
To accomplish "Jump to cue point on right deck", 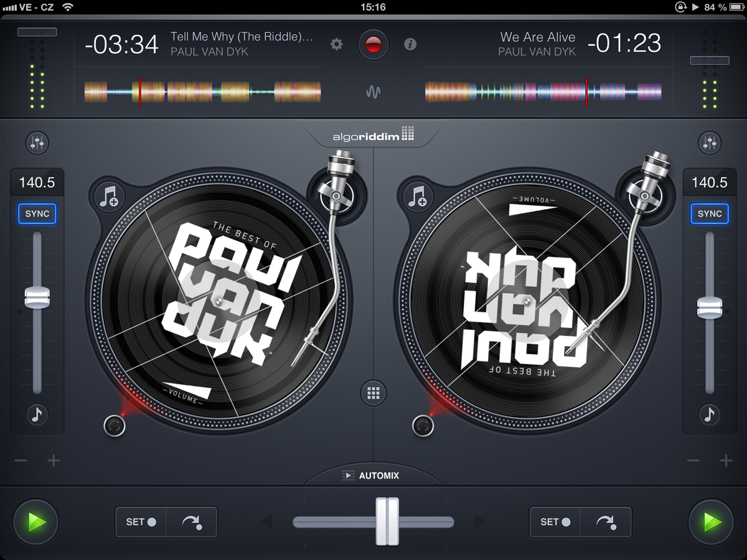I will pyautogui.click(x=606, y=522).
